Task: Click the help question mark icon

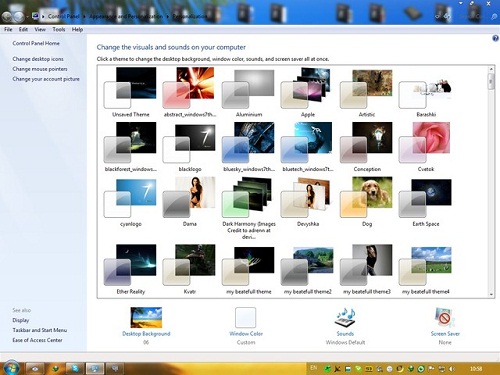Action: (x=495, y=38)
